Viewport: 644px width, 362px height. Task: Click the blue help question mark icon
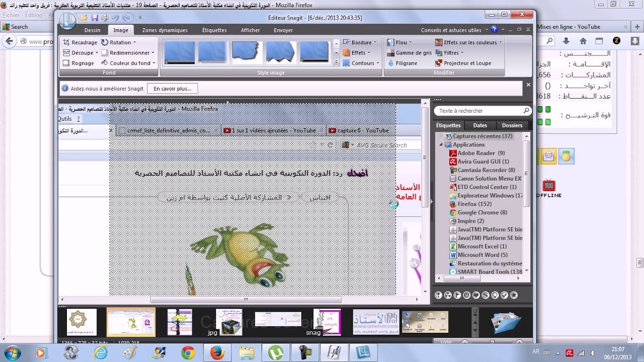coord(495,30)
